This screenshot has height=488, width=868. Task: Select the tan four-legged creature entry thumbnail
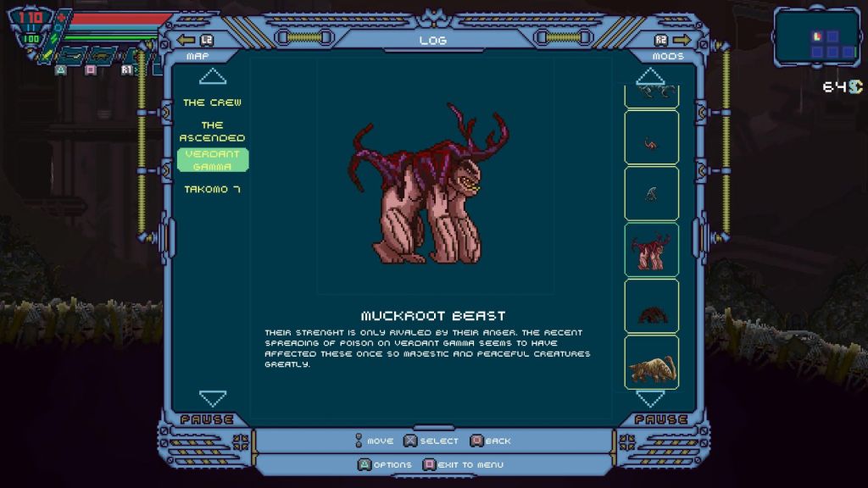pos(651,363)
